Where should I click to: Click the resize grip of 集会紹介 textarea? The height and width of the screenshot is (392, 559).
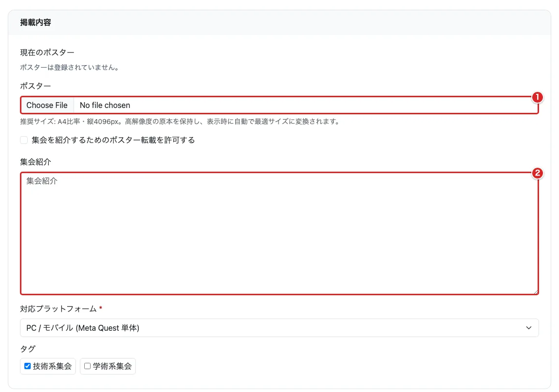click(x=536, y=292)
